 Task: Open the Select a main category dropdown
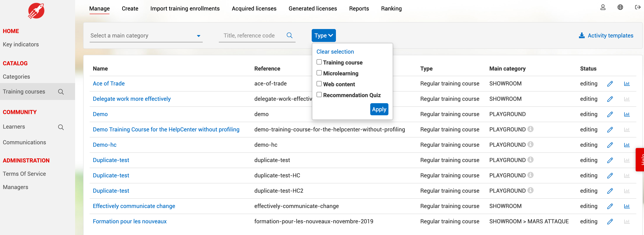point(146,36)
